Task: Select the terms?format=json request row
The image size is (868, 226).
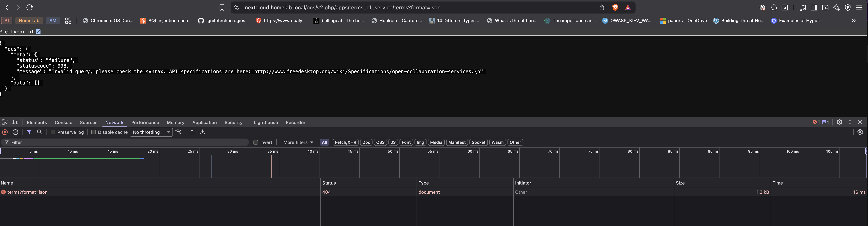Action: 27,192
